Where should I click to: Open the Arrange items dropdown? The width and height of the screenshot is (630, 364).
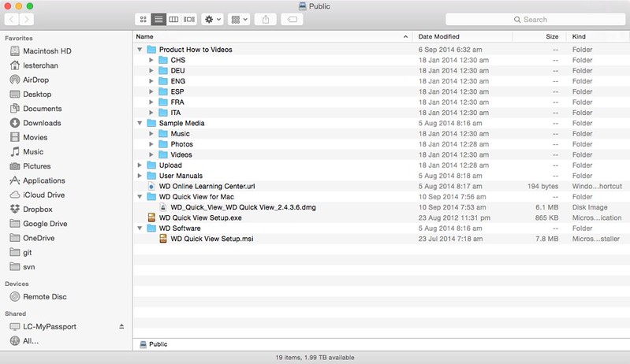240,19
